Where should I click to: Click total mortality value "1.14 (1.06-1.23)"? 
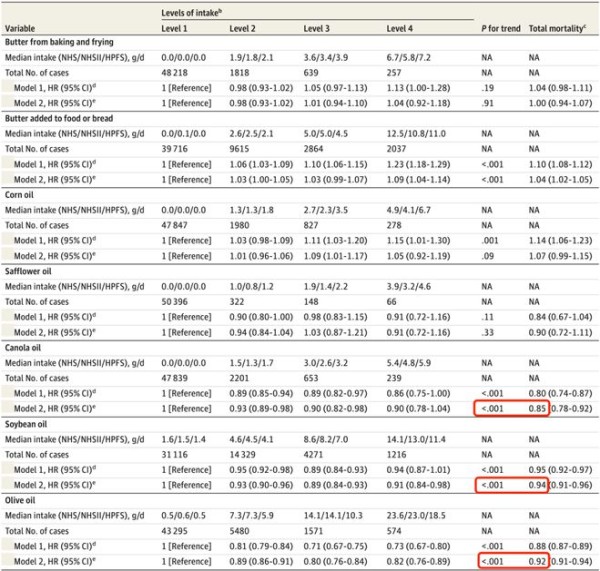561,241
